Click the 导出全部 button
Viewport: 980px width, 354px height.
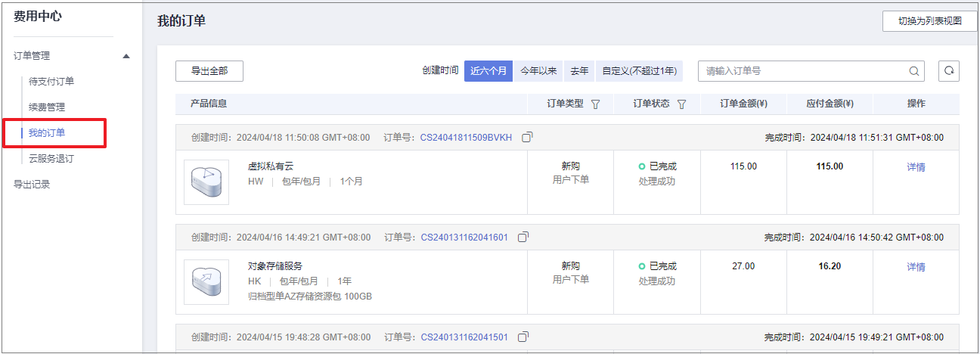pyautogui.click(x=209, y=71)
